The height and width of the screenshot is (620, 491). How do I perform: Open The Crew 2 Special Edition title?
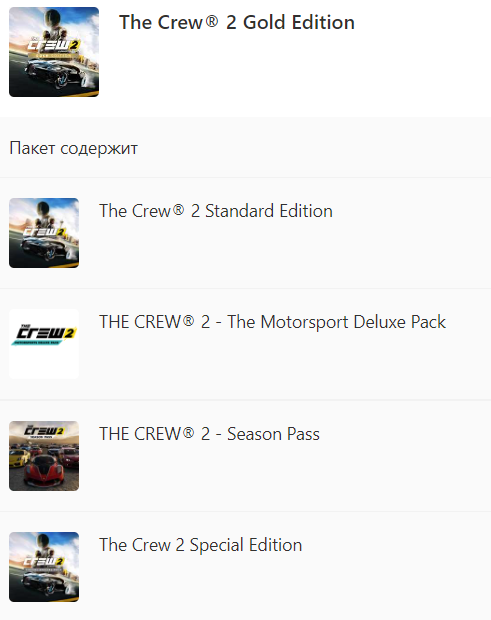tap(200, 545)
